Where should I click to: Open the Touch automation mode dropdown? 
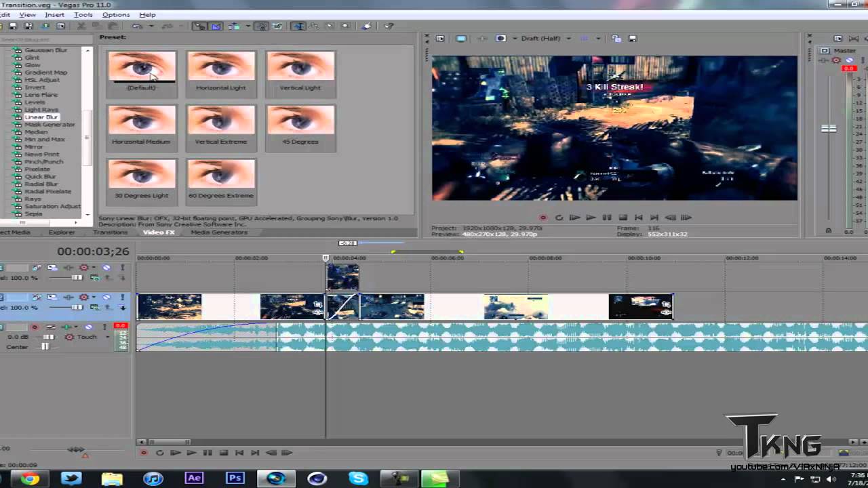(x=109, y=337)
